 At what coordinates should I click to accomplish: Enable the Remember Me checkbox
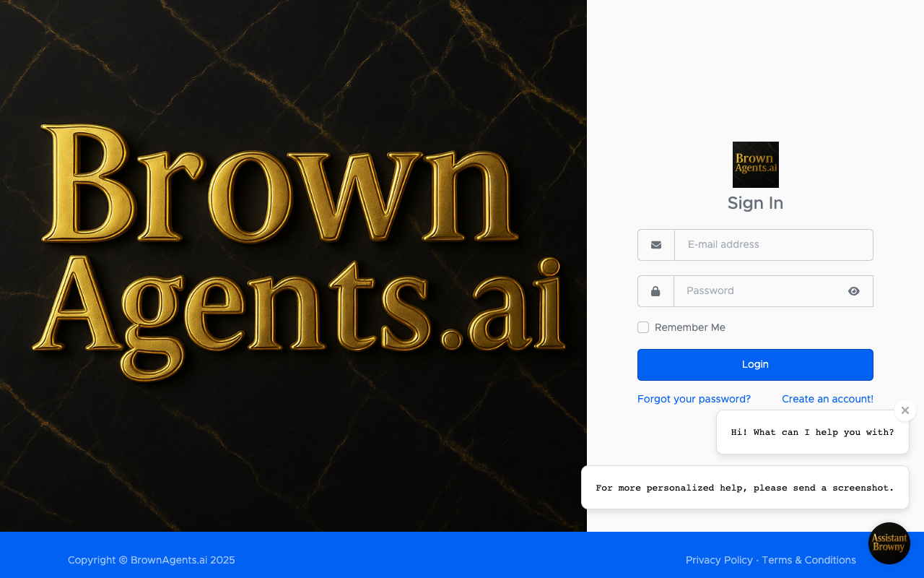(642, 327)
